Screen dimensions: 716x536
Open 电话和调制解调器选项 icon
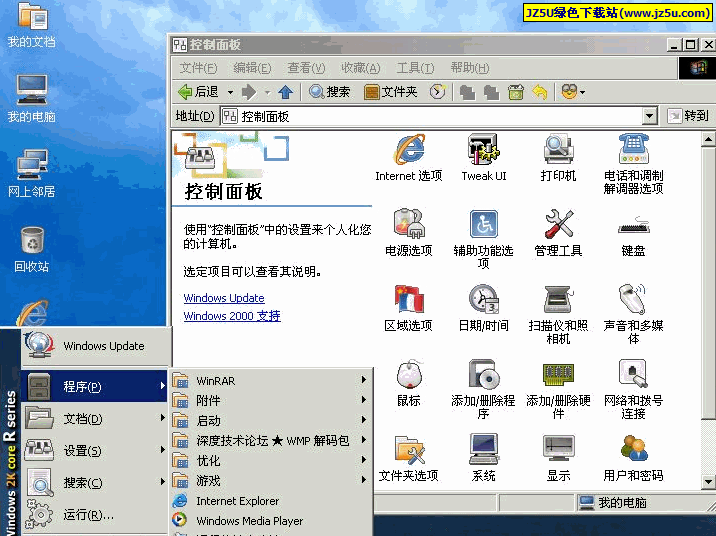[x=633, y=163]
